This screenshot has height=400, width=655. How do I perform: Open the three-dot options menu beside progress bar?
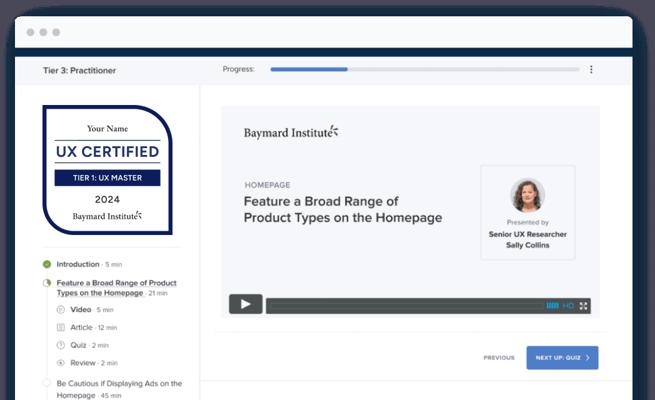pos(591,69)
